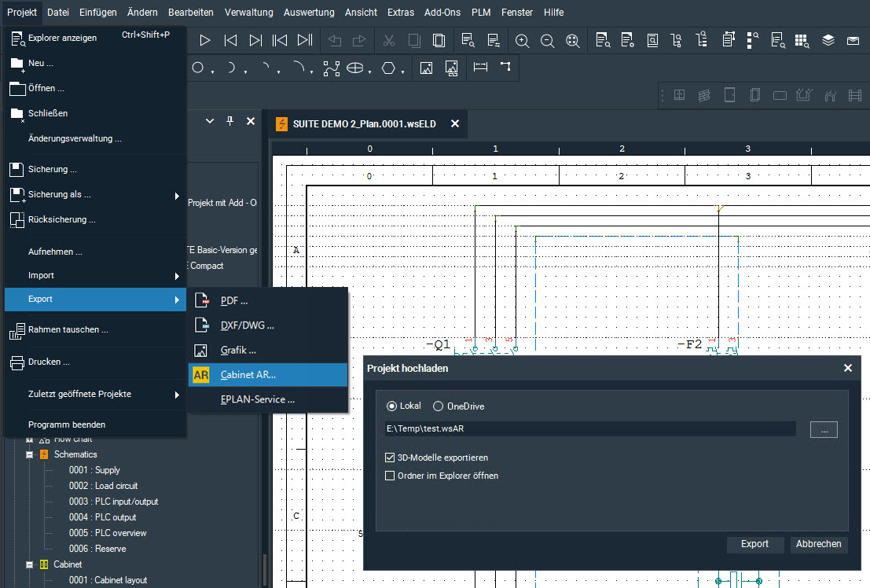Select 0003 : PLC input/output page

coord(113,502)
